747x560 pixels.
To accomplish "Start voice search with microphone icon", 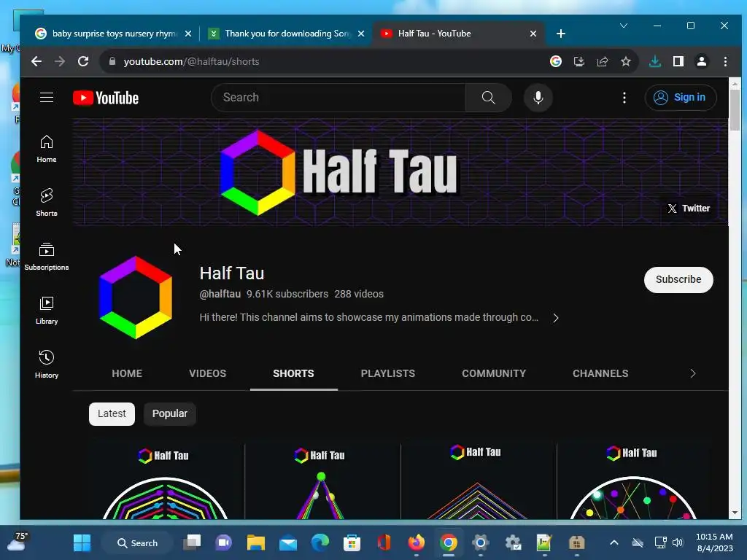I will [538, 98].
